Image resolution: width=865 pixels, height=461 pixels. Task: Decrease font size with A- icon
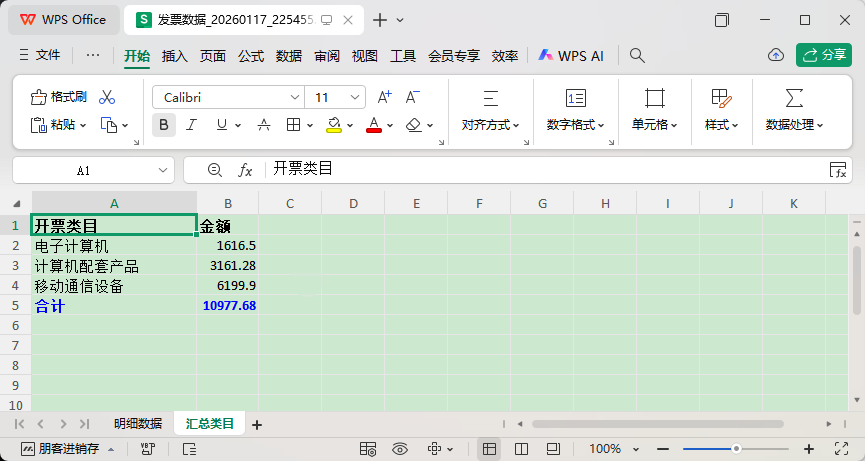pyautogui.click(x=413, y=98)
